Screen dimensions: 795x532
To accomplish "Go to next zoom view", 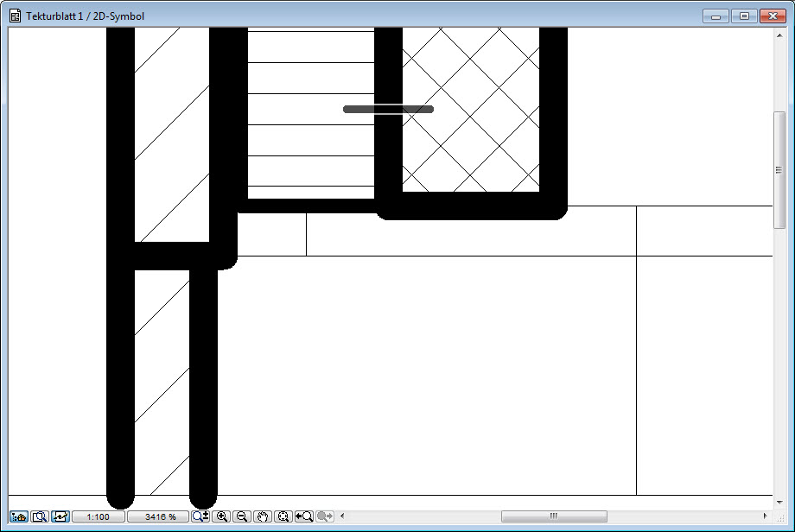I will pos(325,516).
